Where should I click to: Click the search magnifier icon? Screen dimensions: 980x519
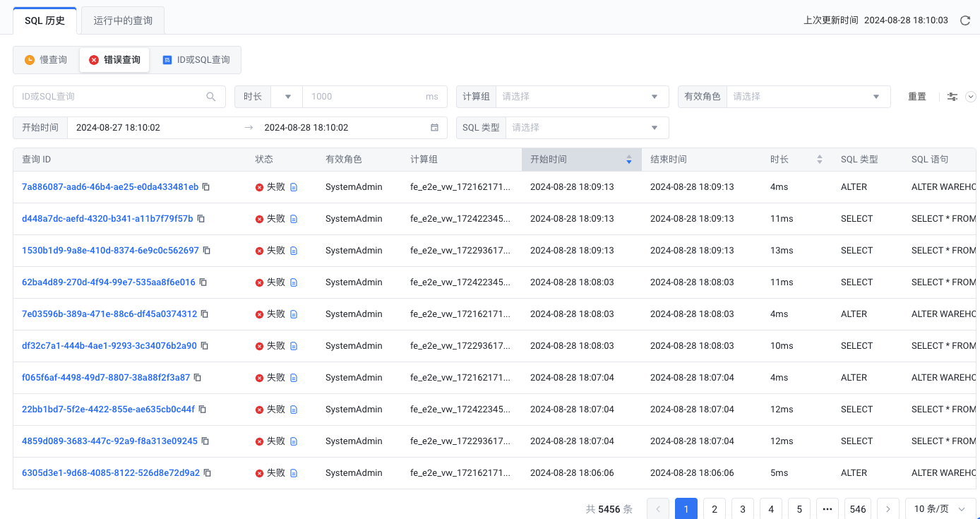tap(211, 97)
